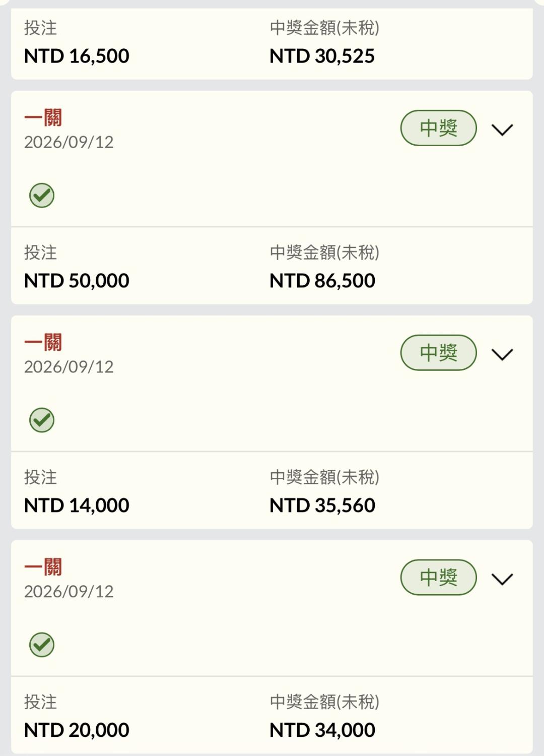Tap 中獎 badge on the NTD 35,560 winning card
The width and height of the screenshot is (544, 756).
[439, 353]
